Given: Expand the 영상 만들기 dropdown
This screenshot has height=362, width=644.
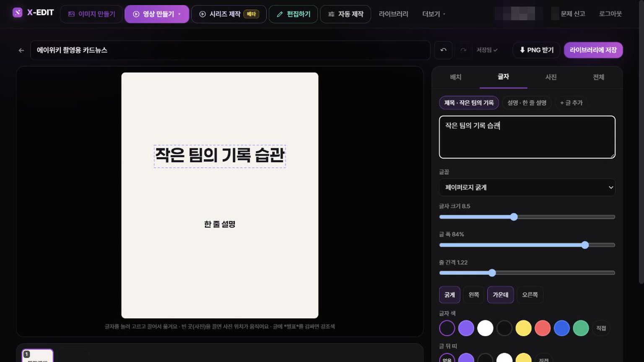Looking at the screenshot, I should coord(157,14).
